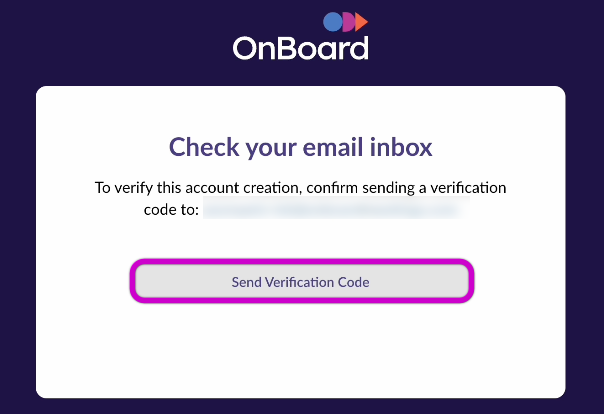The height and width of the screenshot is (414, 605).
Task: Click the word "inbox" in the heading
Action: [399, 147]
